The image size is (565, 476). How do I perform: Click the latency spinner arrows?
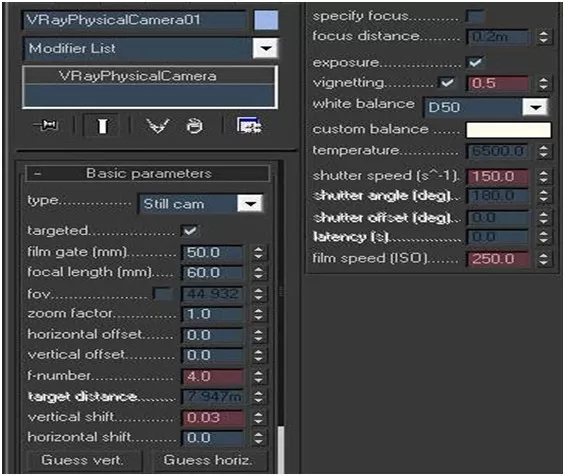543,237
